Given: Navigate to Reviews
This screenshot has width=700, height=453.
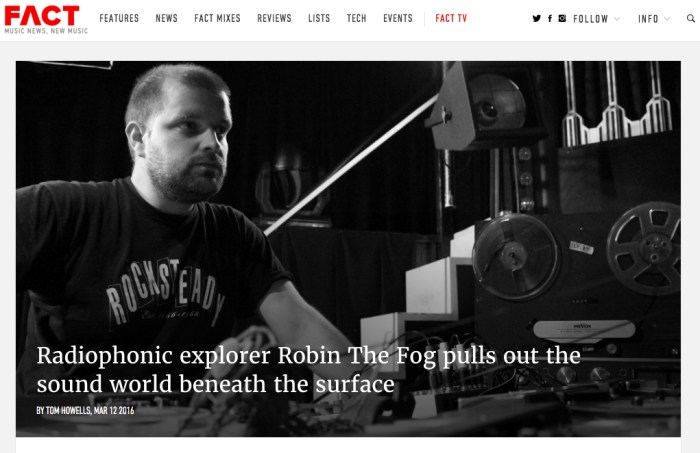Looking at the screenshot, I should pyautogui.click(x=274, y=18).
